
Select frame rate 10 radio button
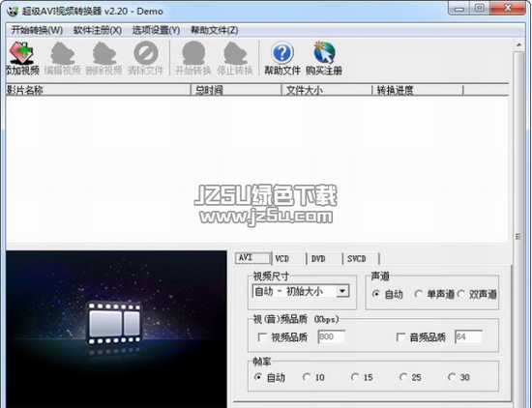pyautogui.click(x=307, y=377)
